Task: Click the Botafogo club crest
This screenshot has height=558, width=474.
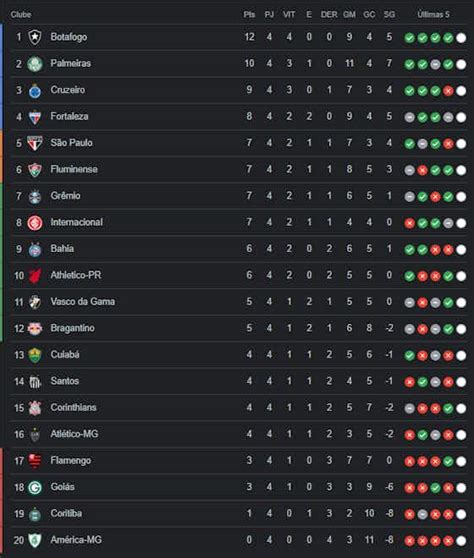Action: [35, 37]
